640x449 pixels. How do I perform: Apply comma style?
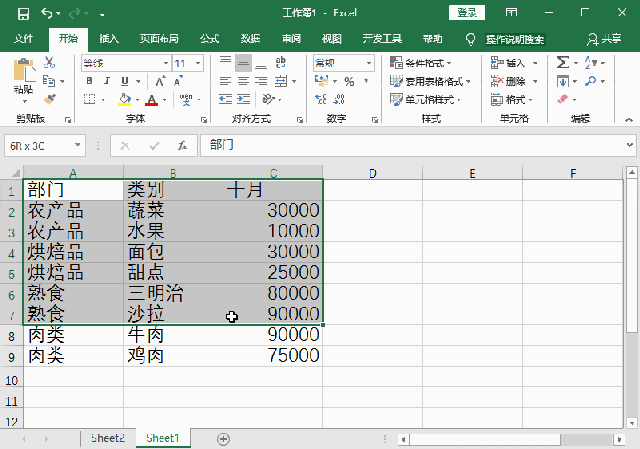click(x=366, y=81)
